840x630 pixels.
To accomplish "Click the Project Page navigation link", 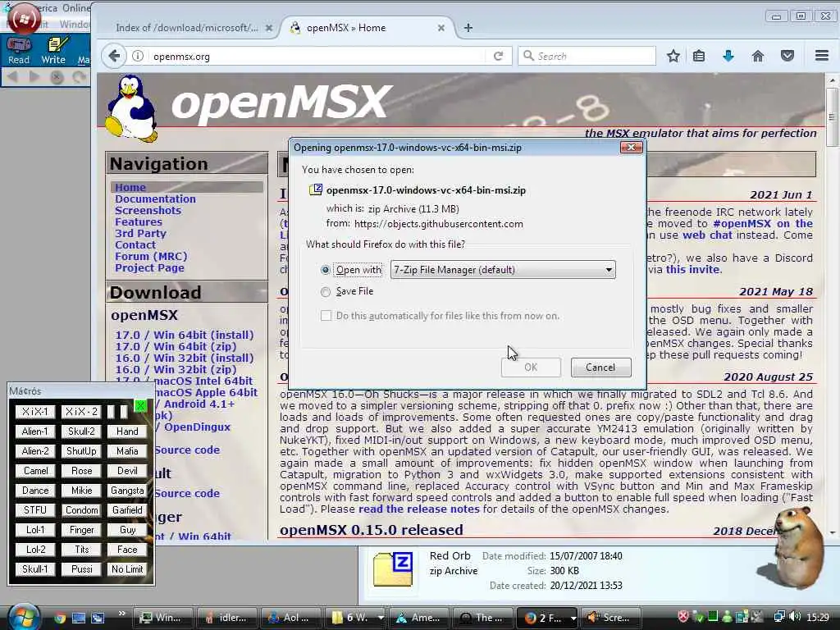I will [149, 268].
